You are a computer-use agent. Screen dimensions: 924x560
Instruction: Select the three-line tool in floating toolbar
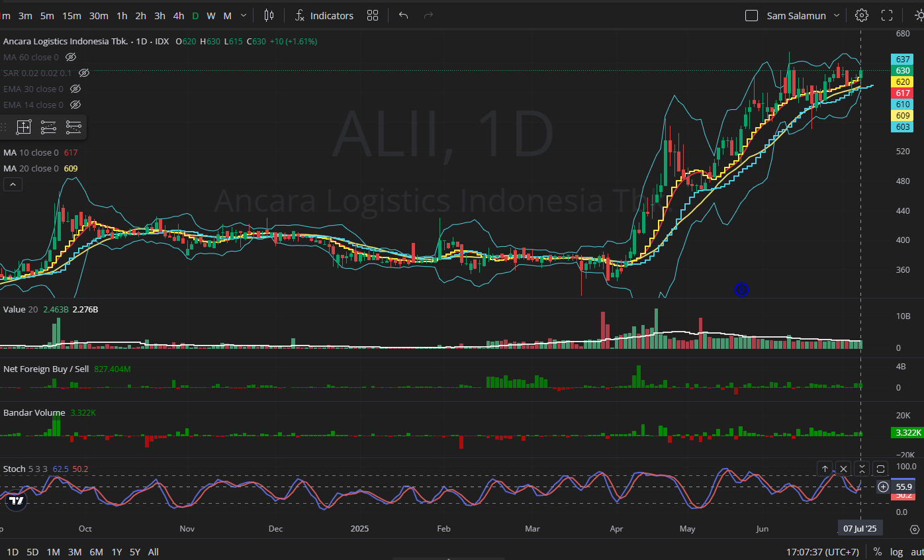[x=73, y=127]
